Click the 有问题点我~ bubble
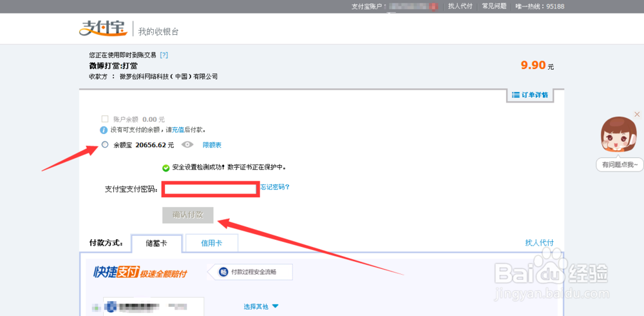644x316 pixels. tap(620, 164)
